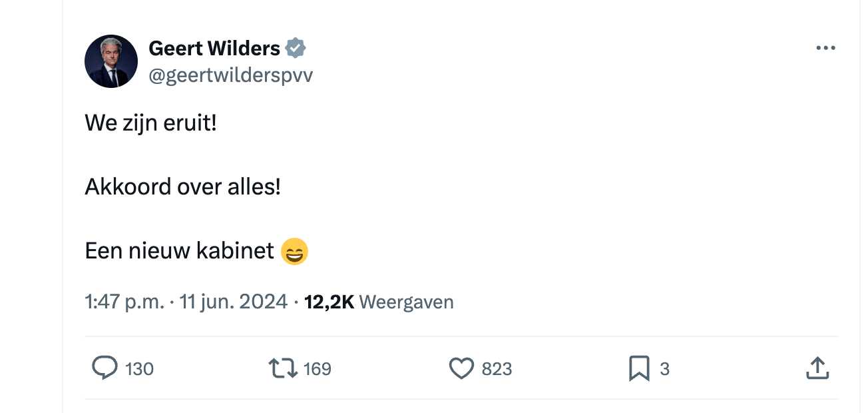Open the share tweet upload icon
868x413 pixels.
click(817, 368)
